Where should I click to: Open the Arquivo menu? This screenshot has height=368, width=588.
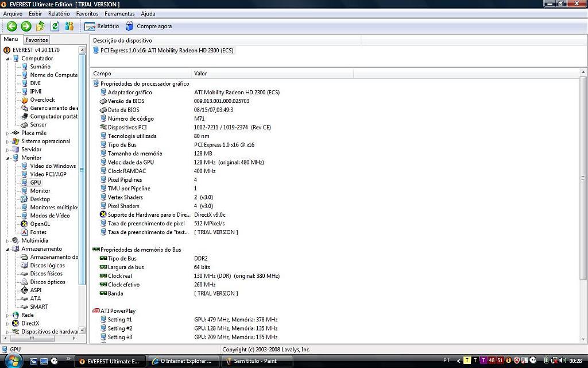13,14
